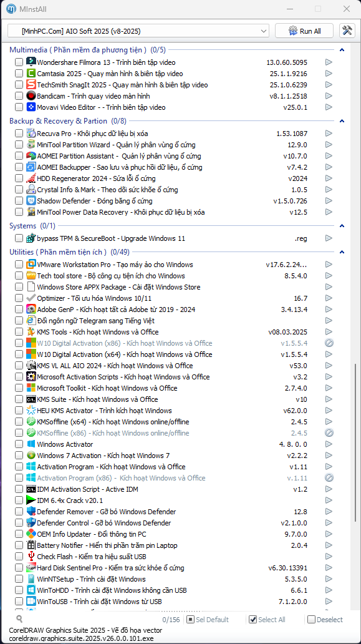This screenshot has width=361, height=644.
Task: Click the play arrow next to KMS Tools
Action: click(329, 332)
